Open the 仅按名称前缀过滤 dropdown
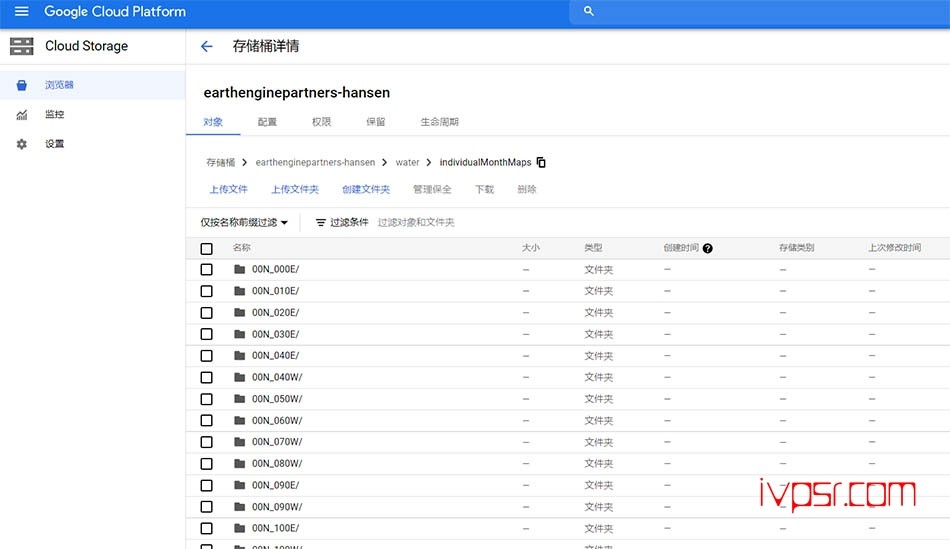The image size is (950, 549). click(x=244, y=222)
